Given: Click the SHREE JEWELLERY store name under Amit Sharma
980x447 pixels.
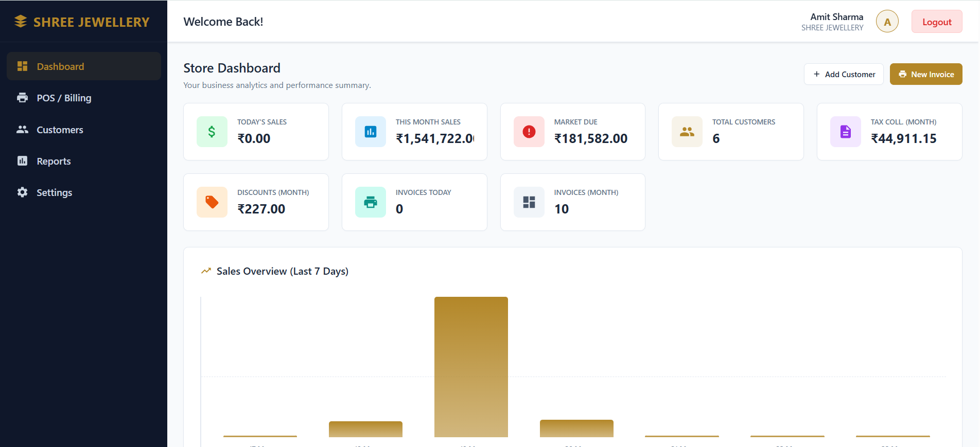Looking at the screenshot, I should click(832, 28).
